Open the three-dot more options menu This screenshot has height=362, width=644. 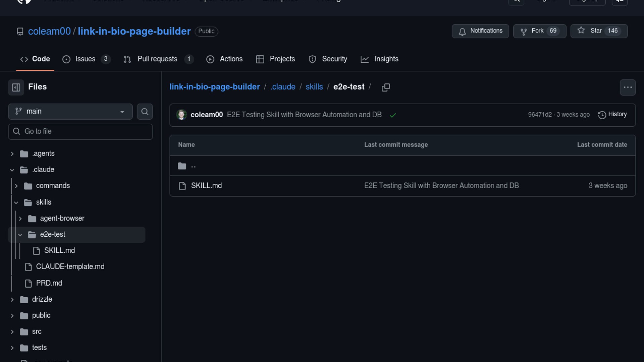tap(628, 87)
